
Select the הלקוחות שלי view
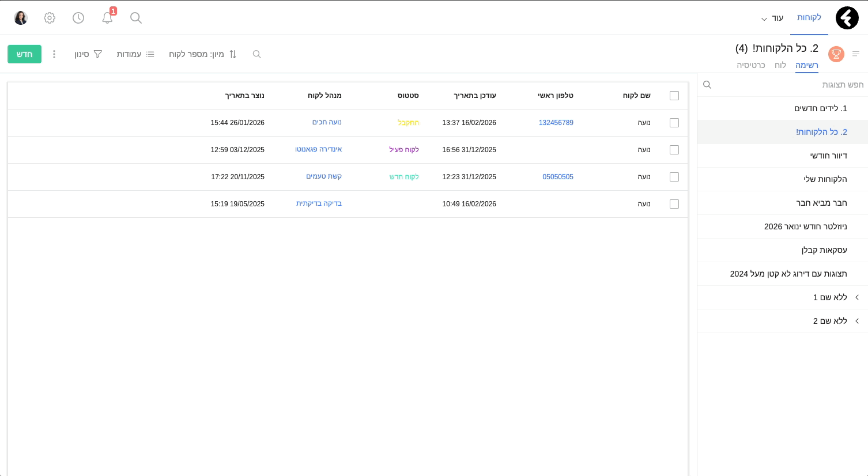click(x=783, y=179)
